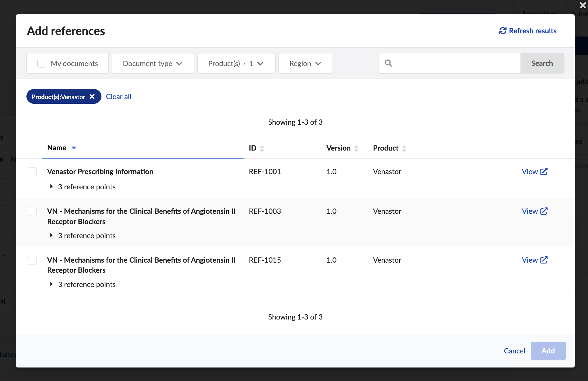Click the magnifier icon in search field

388,63
